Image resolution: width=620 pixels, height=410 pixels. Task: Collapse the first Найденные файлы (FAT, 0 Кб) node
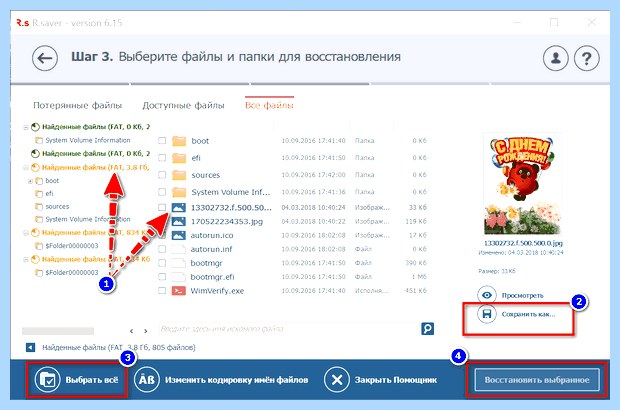(x=26, y=127)
